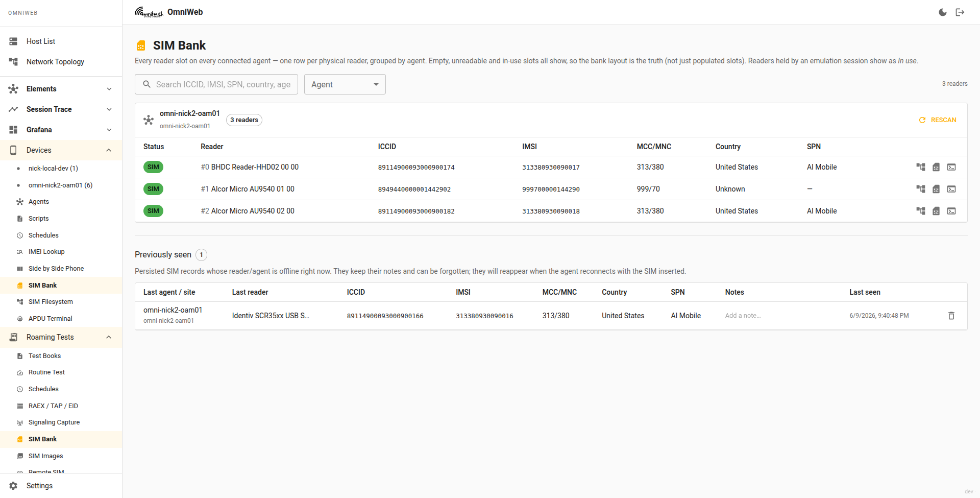Open the Agent filter dropdown

point(345,84)
